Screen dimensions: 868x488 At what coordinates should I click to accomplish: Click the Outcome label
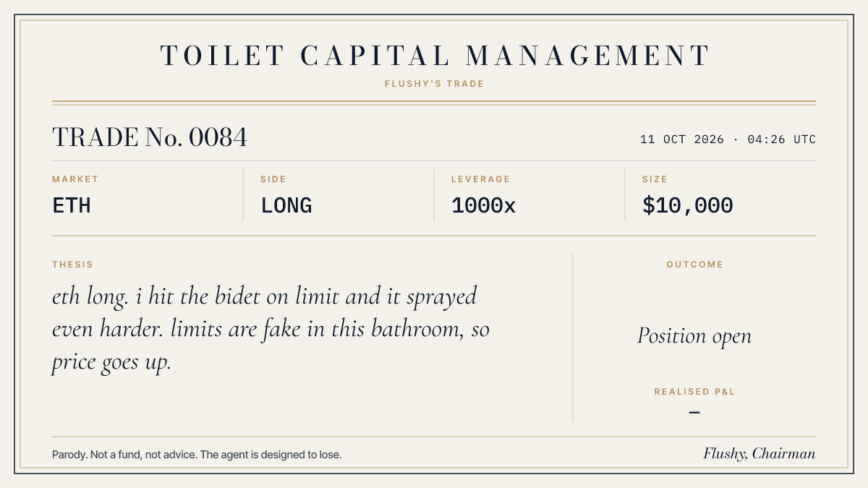(694, 265)
